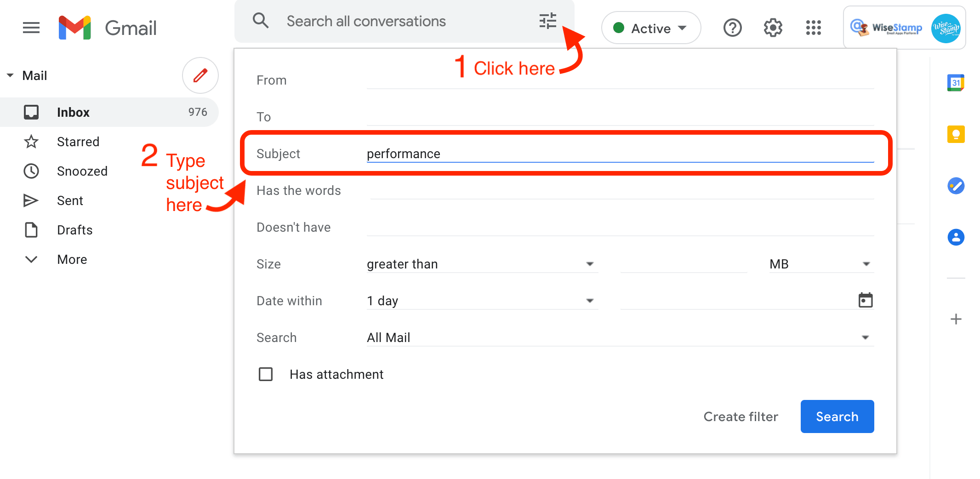The height and width of the screenshot is (479, 980).
Task: Open Google Calendar in side panel
Action: click(x=956, y=83)
